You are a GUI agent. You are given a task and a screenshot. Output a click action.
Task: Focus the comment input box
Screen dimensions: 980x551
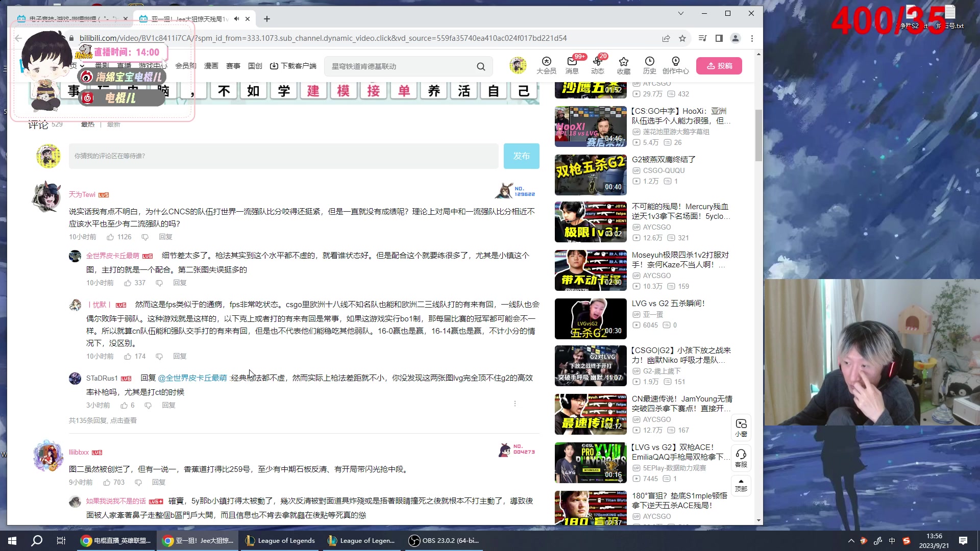[283, 156]
